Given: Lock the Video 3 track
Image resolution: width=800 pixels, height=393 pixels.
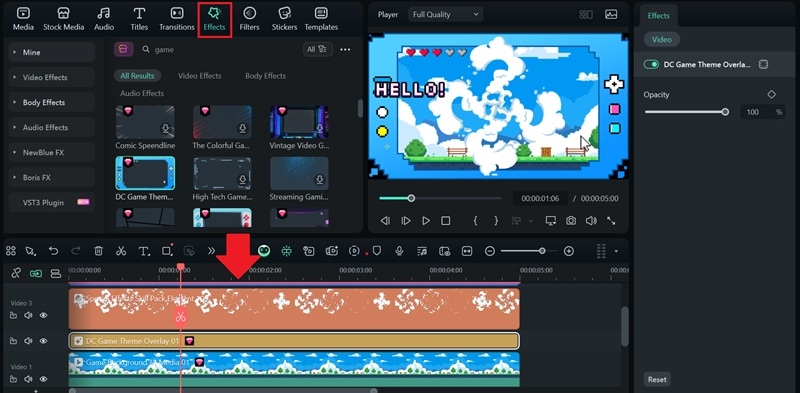Looking at the screenshot, I should click(x=13, y=315).
